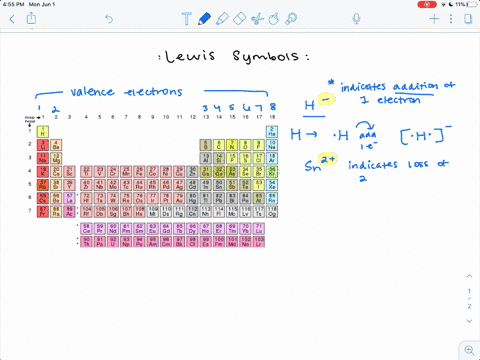Open the search magnifier in toolbar
Viewport: 480px width, 360px height.
pyautogui.click(x=291, y=19)
